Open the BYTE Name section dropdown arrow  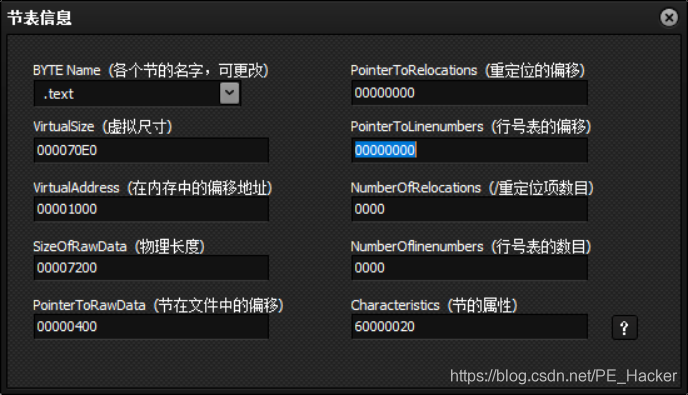tap(229, 93)
